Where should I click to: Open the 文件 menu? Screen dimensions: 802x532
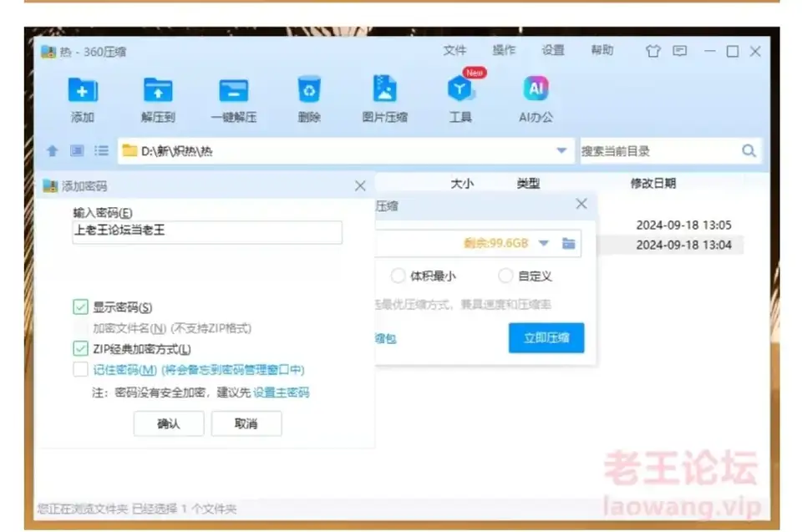point(454,50)
